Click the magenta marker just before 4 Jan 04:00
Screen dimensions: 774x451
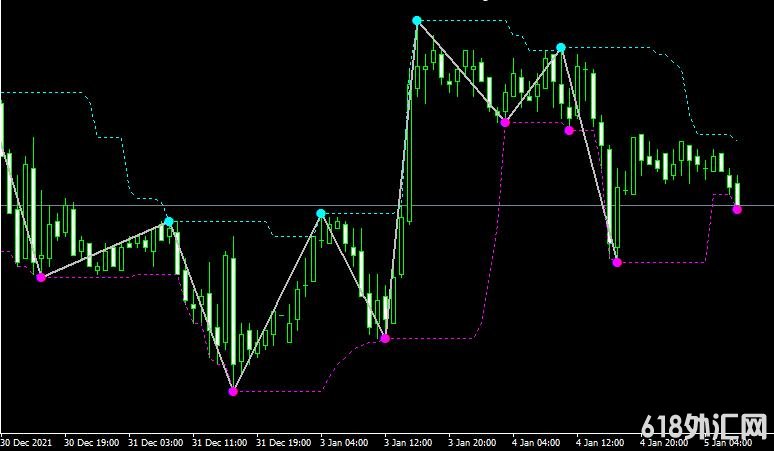tap(504, 122)
